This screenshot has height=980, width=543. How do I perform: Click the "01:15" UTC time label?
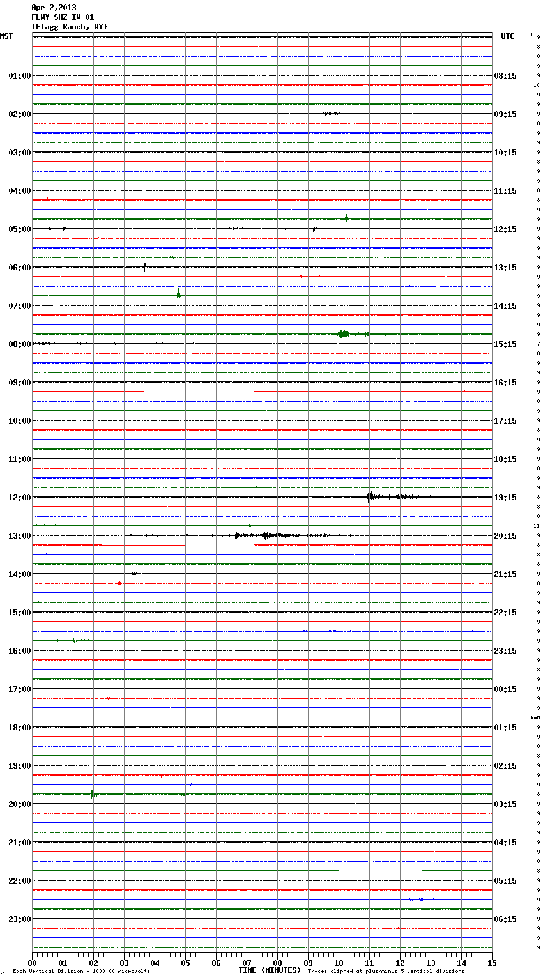[505, 728]
